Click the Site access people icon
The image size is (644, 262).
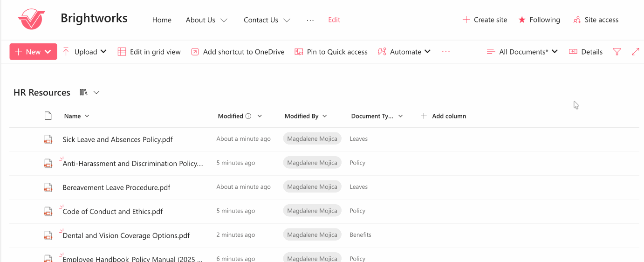coord(577,20)
